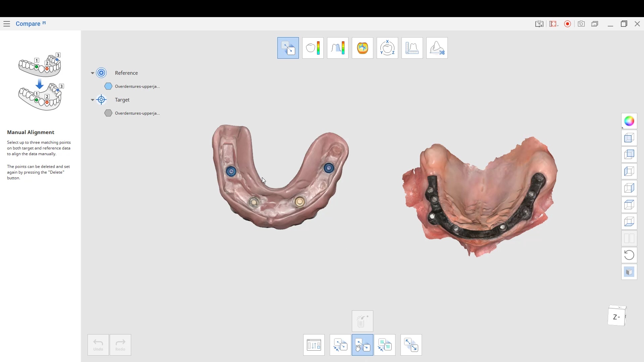Open the Deviation Display color map tool
The width and height of the screenshot is (644, 362).
pos(313,48)
